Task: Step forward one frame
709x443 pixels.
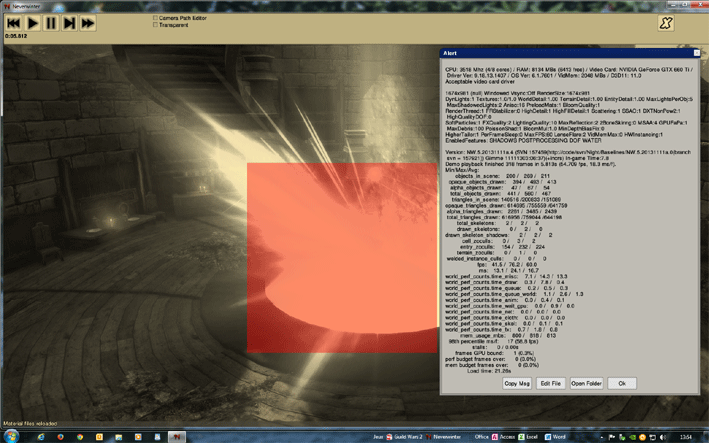Action: click(69, 23)
